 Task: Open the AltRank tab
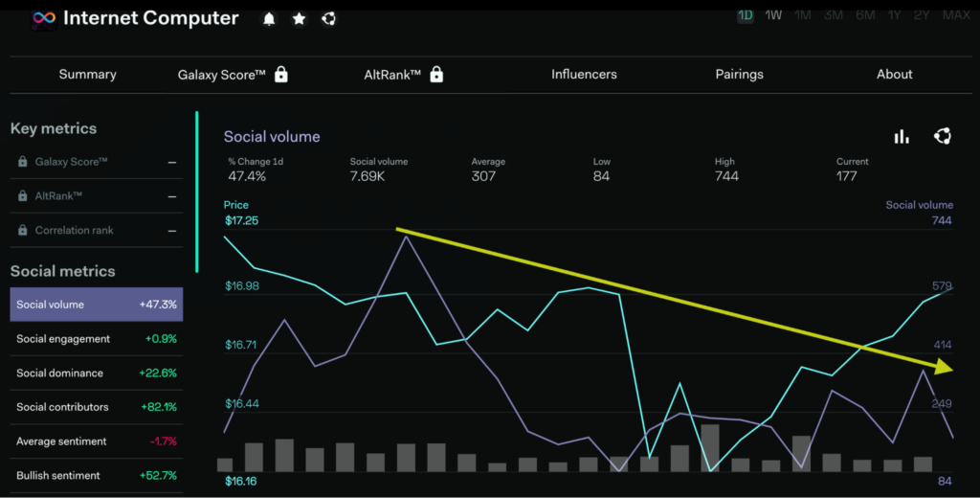392,75
